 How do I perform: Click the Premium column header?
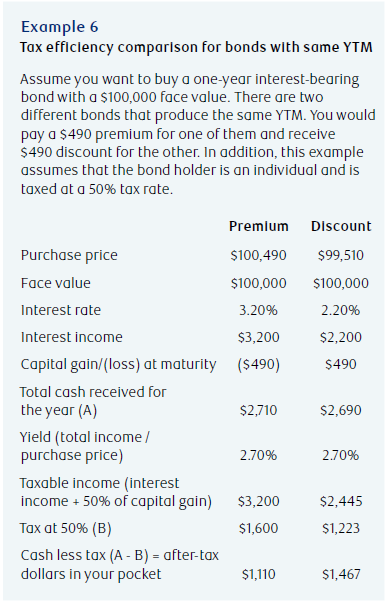coord(258,226)
